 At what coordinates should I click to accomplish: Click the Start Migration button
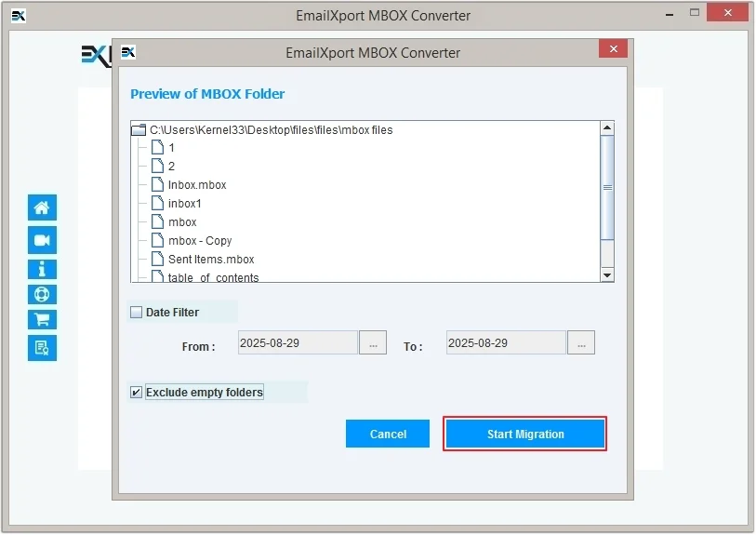(525, 434)
